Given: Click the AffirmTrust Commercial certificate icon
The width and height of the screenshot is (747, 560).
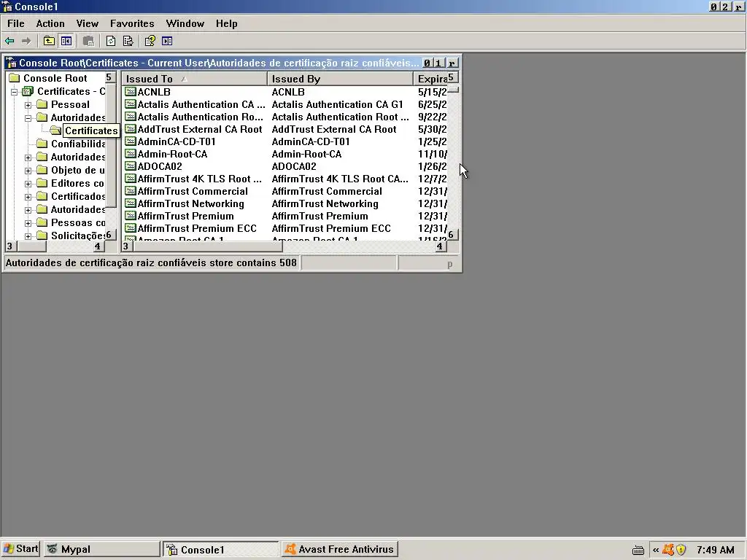Looking at the screenshot, I should [130, 191].
